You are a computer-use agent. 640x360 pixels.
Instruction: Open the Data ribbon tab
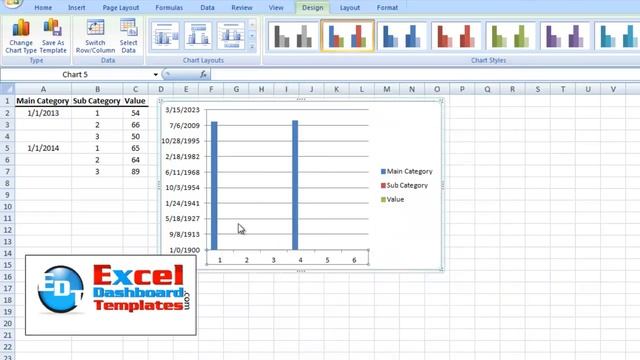[207, 8]
